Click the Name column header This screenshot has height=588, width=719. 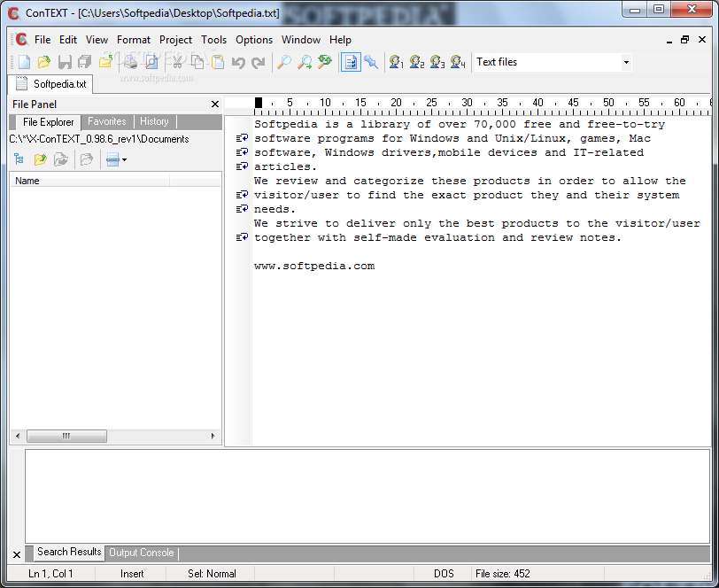(90, 181)
